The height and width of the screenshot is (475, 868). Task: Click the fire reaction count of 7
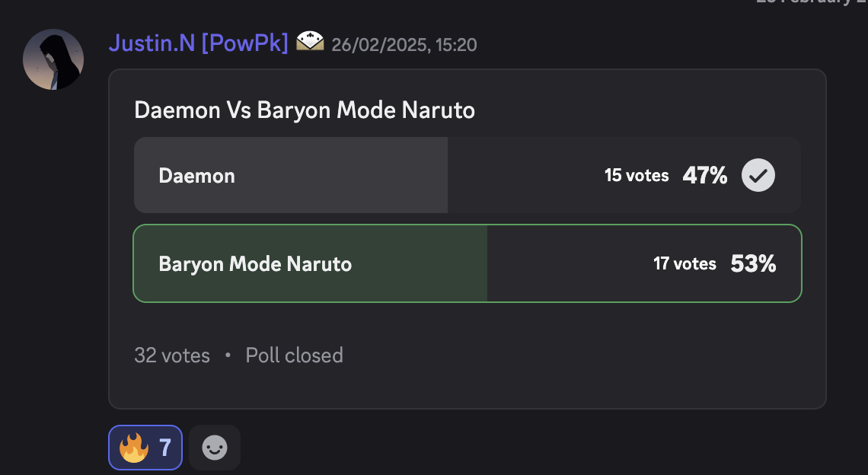[165, 448]
